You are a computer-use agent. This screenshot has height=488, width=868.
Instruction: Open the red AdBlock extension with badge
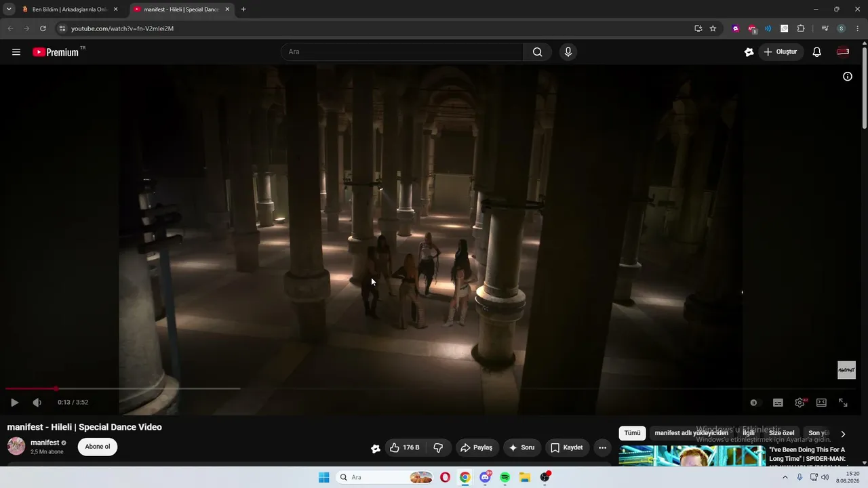point(752,28)
